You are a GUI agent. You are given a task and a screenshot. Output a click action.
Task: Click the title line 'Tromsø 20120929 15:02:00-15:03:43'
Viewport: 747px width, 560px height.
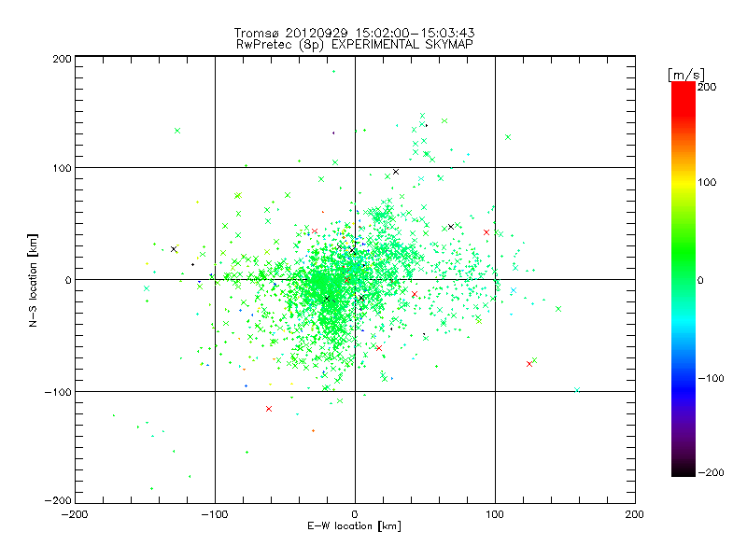[x=354, y=33]
